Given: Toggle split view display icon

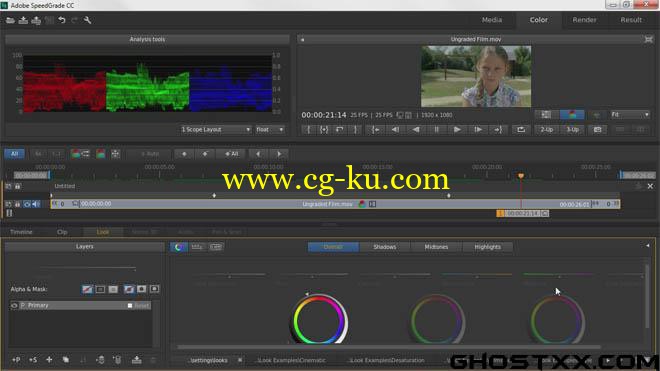Looking at the screenshot, I should [546, 115].
